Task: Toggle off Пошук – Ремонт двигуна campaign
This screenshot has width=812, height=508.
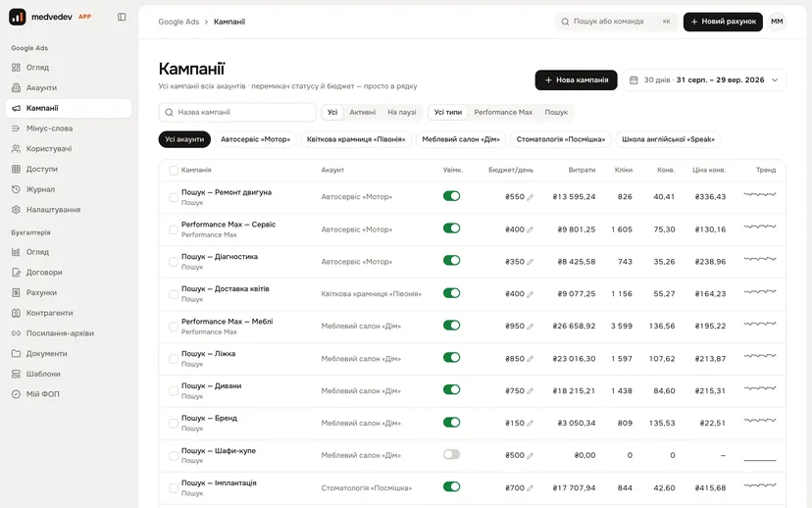Action: (x=451, y=196)
